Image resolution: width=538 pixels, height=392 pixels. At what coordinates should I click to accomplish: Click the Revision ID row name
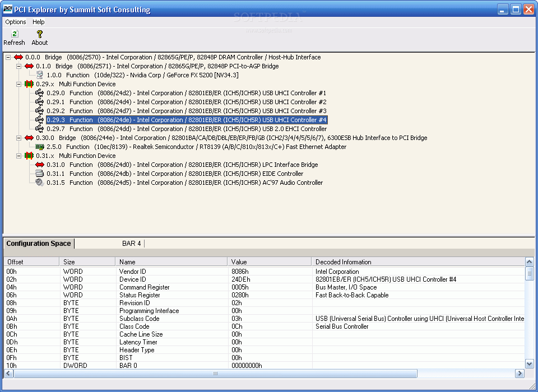(134, 303)
